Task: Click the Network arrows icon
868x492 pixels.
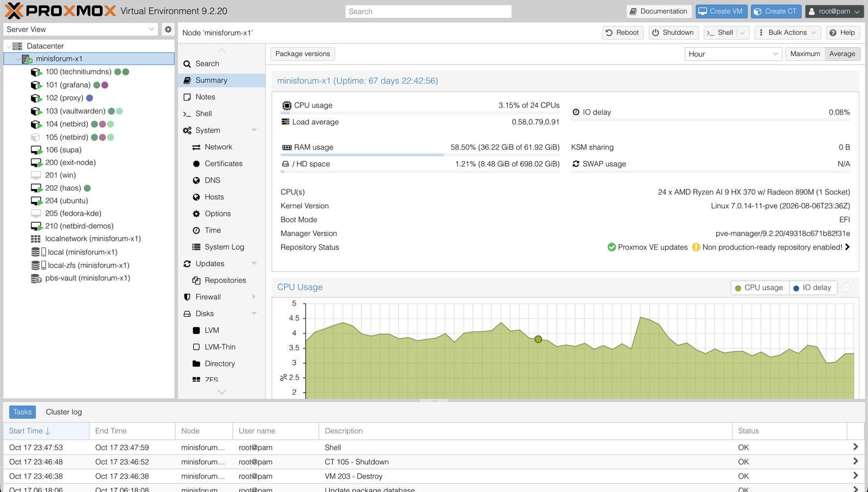Action: [x=196, y=147]
